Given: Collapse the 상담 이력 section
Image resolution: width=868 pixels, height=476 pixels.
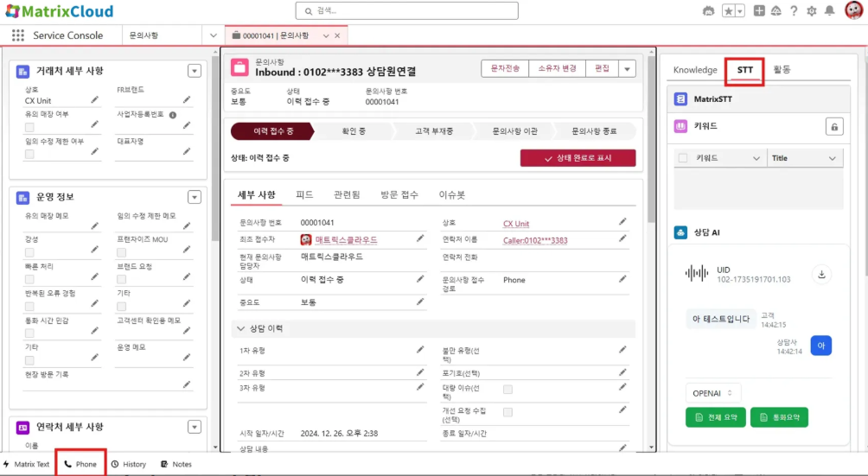Looking at the screenshot, I should pos(240,329).
